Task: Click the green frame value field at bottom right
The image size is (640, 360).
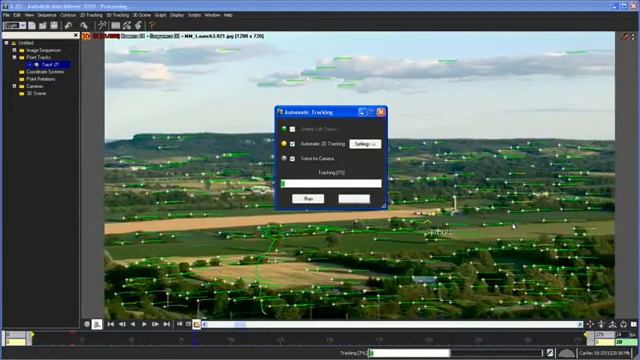Action: pos(626,342)
